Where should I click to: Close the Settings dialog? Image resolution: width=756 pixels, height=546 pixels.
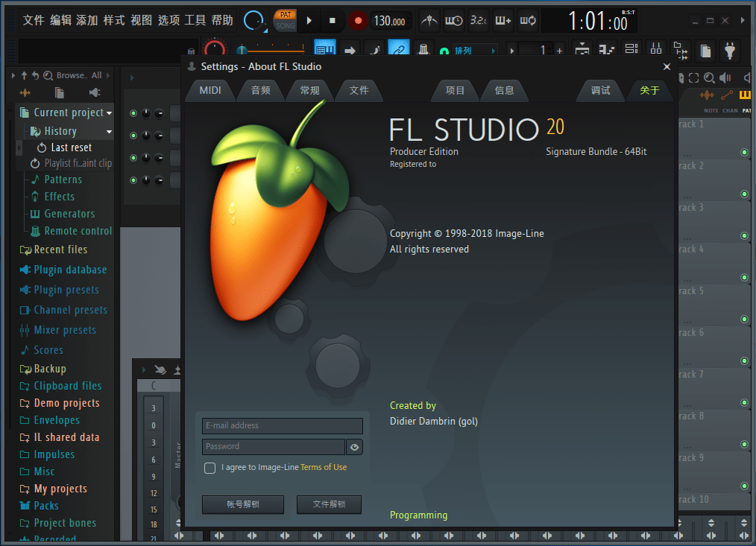667,66
